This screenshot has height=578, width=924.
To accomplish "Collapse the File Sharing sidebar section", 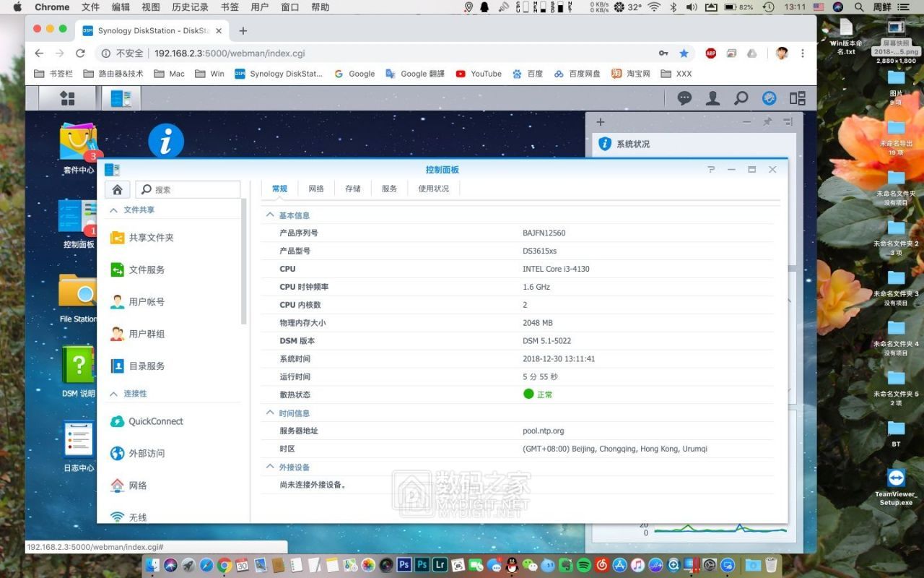I will click(x=113, y=210).
